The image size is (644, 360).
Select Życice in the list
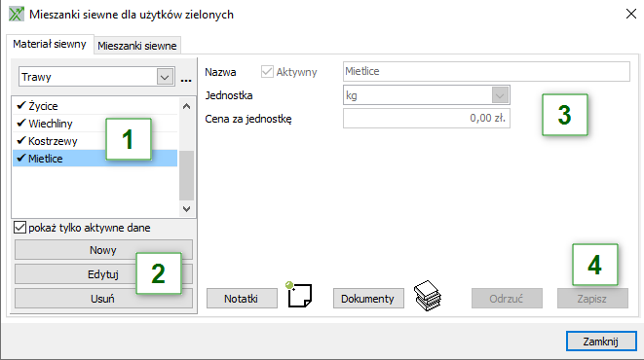tap(95, 106)
